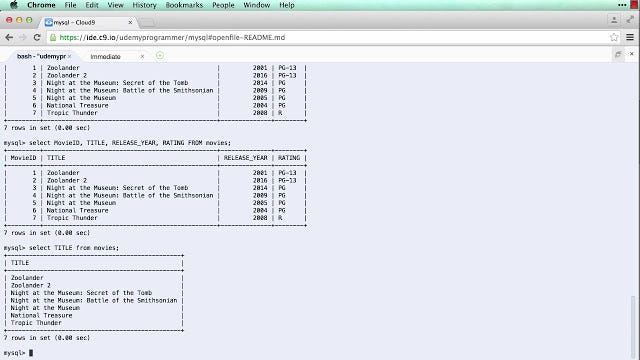The width and height of the screenshot is (640, 360).
Task: Close the Immediate tab
Action: coord(142,56)
